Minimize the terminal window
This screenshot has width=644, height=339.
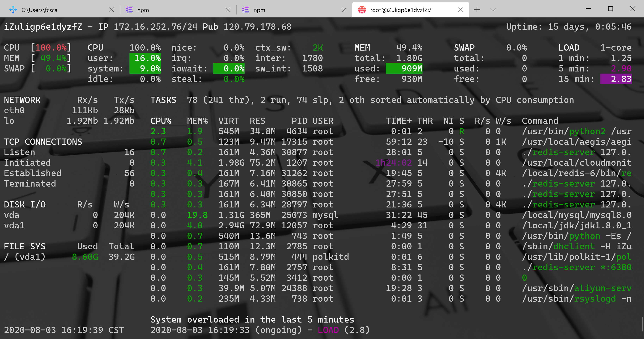(x=588, y=9)
